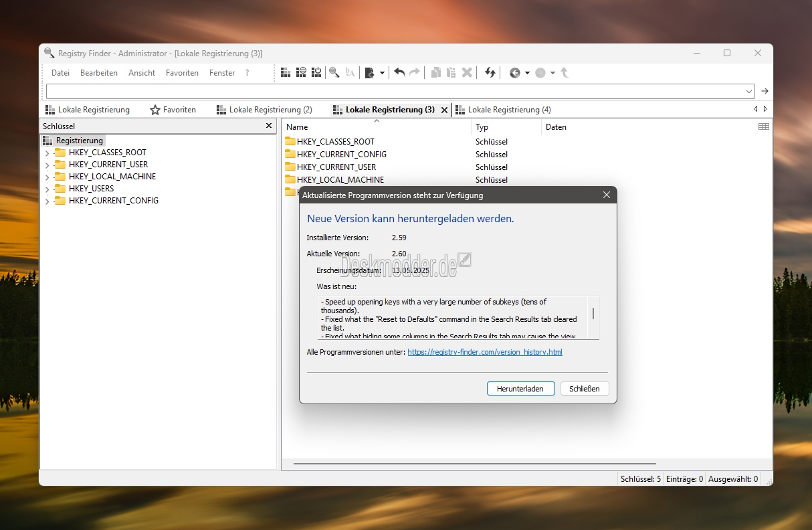The height and width of the screenshot is (530, 812).
Task: Close the update dialog with X
Action: 607,195
